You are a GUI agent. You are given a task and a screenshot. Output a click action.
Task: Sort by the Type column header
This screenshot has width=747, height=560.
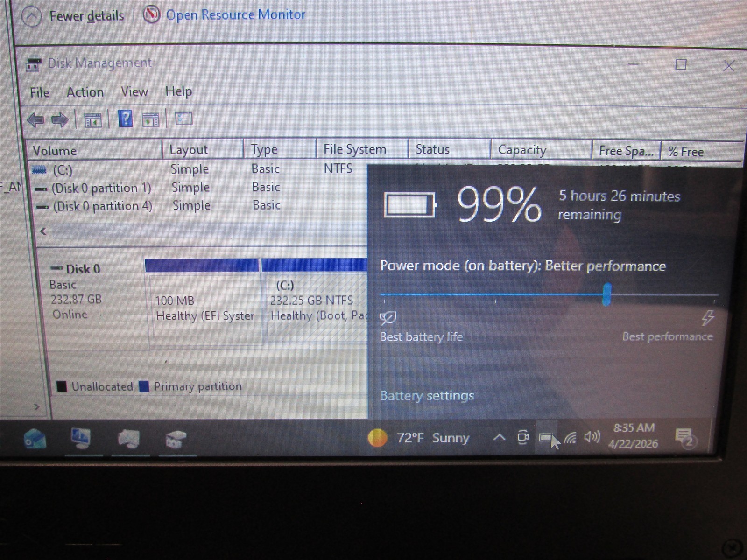pos(280,149)
